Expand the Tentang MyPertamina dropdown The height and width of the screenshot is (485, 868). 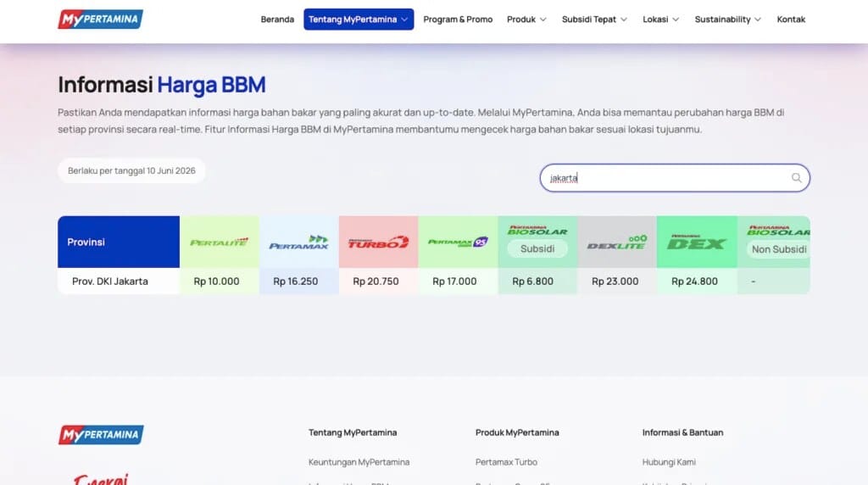point(359,20)
